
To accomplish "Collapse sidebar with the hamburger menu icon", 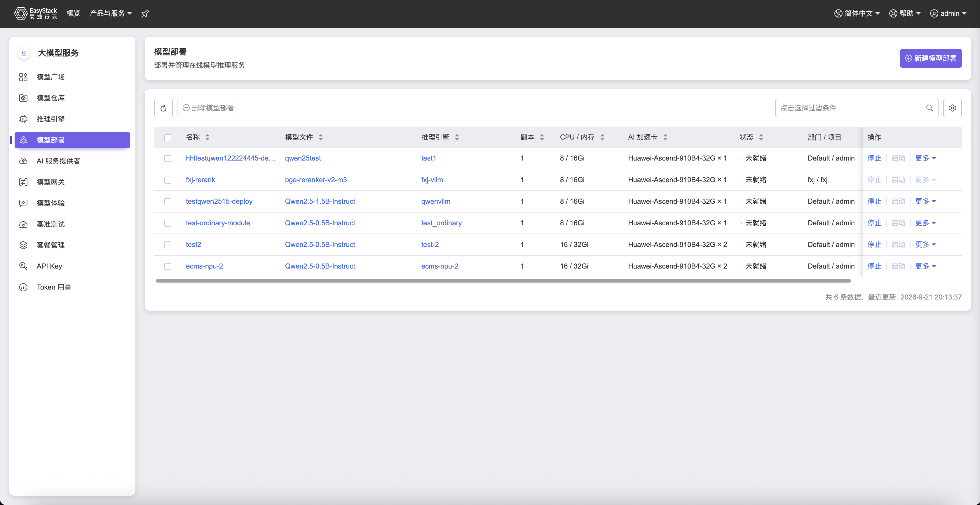I will pos(24,53).
